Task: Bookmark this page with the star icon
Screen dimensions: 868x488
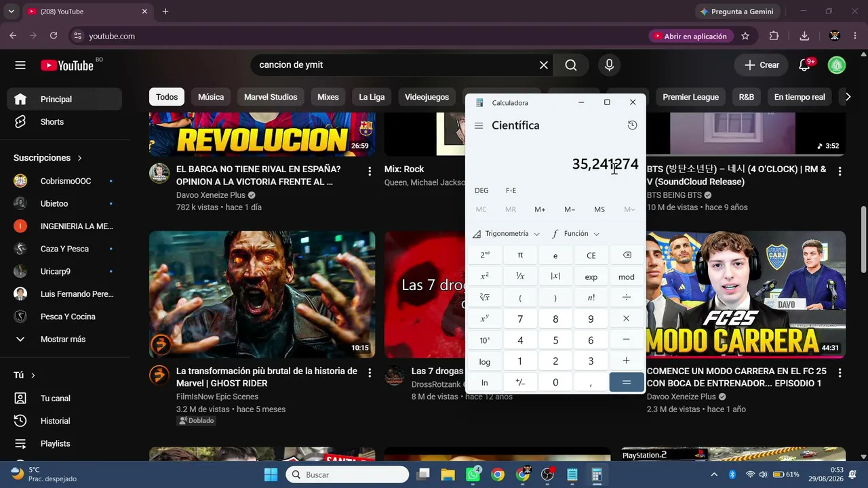Action: click(x=745, y=36)
